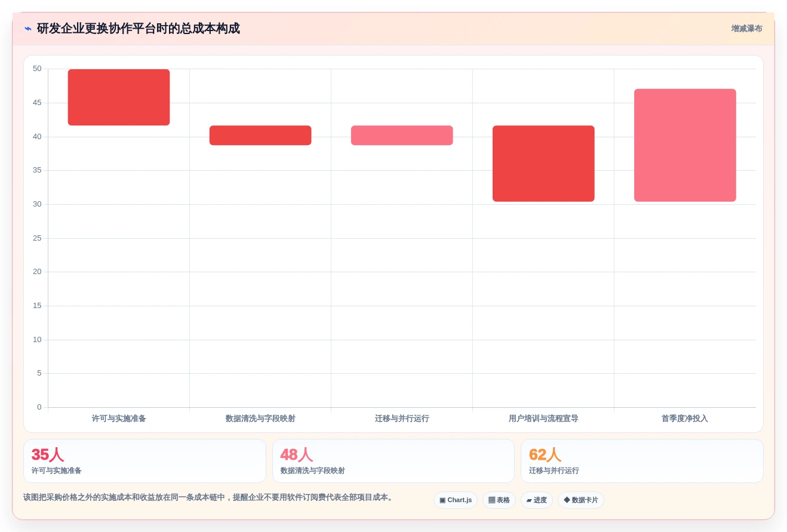Viewport: 787px width, 532px height.
Task: Click the chart title 研发企业更换协作平台时的总成本构成
Action: pyautogui.click(x=139, y=29)
